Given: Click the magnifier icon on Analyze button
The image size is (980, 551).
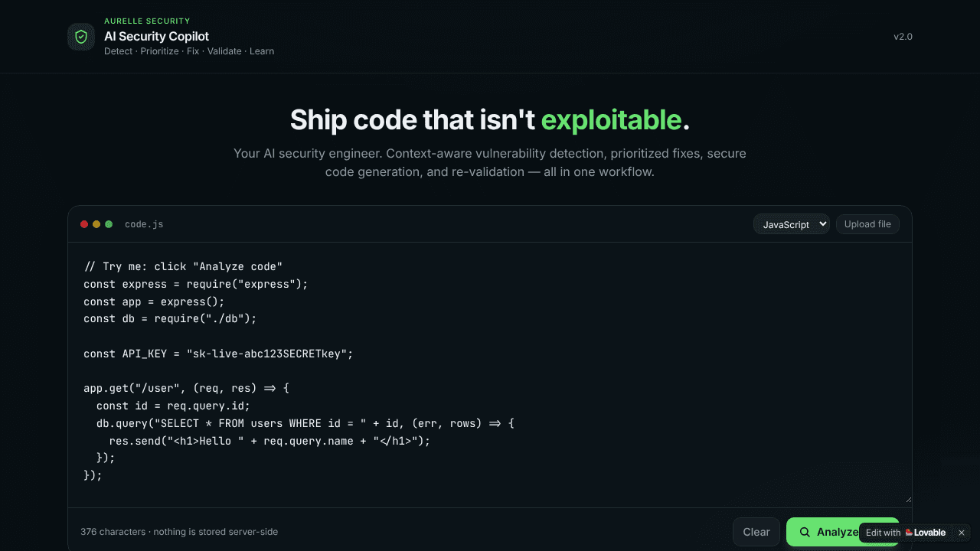Looking at the screenshot, I should click(x=805, y=532).
